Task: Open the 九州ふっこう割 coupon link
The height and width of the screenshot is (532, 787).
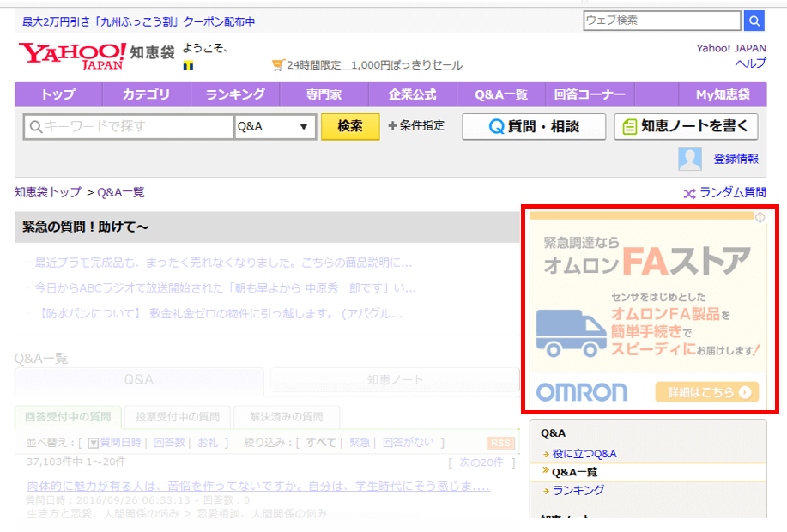Action: tap(138, 21)
